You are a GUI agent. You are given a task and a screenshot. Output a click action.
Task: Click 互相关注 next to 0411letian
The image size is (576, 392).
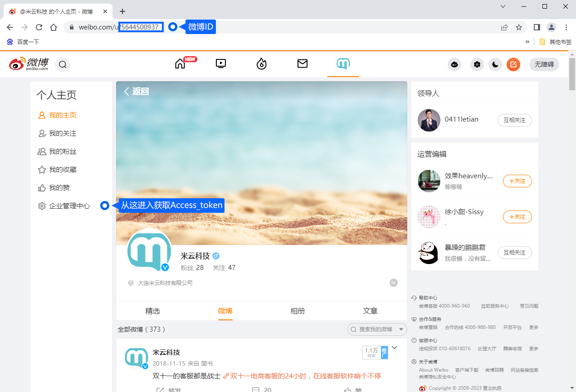(x=515, y=120)
